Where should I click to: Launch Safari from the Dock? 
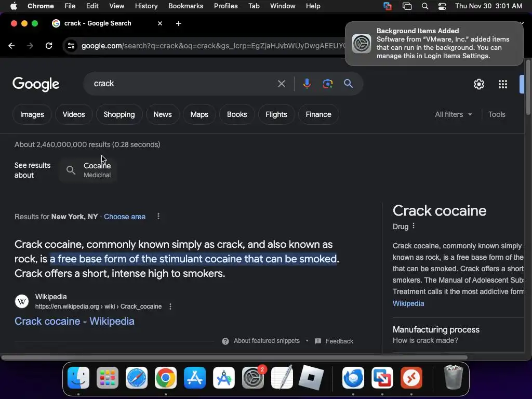[x=137, y=378]
